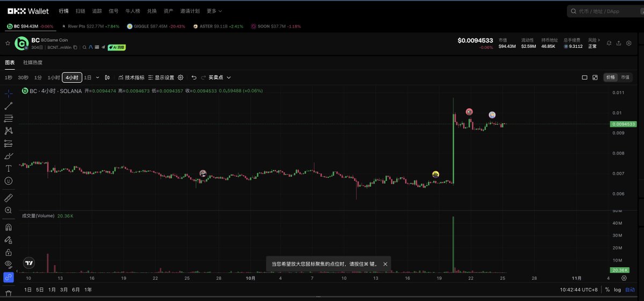The width and height of the screenshot is (644, 301).
Task: Toggle magnet mode in drawing toolbar
Action: click(8, 227)
